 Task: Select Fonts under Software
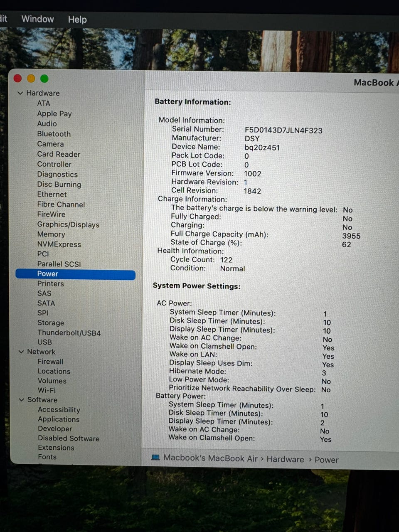[47, 457]
